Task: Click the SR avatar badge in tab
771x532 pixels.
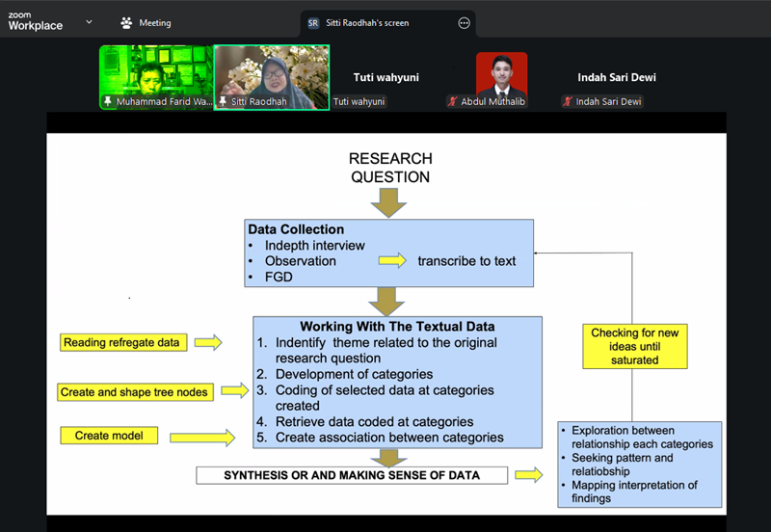Action: [x=312, y=23]
